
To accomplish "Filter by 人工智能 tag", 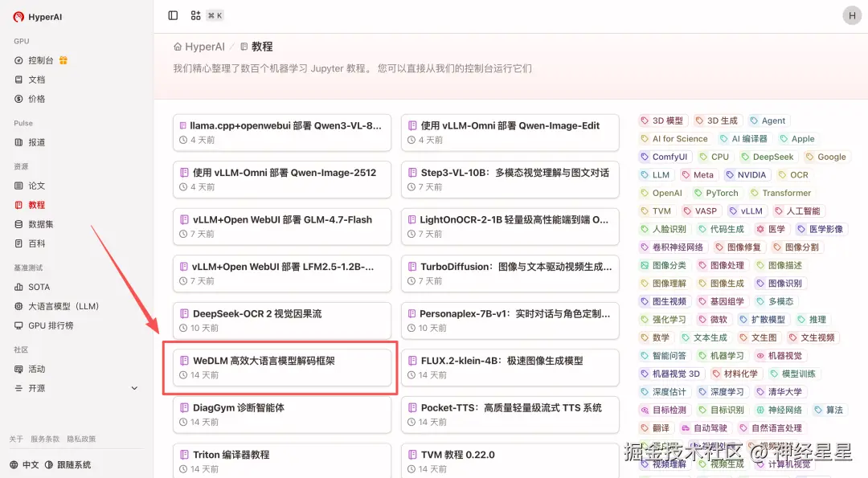I will (797, 211).
